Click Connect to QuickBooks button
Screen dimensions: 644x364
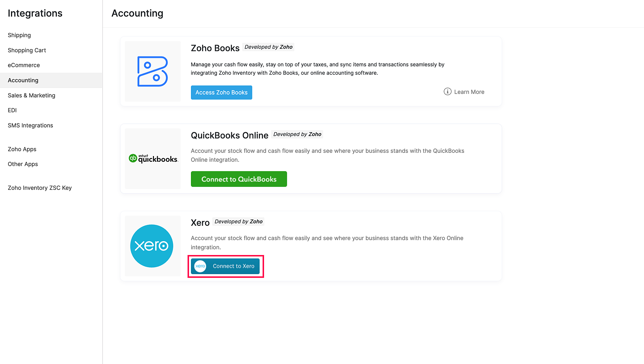[239, 179]
